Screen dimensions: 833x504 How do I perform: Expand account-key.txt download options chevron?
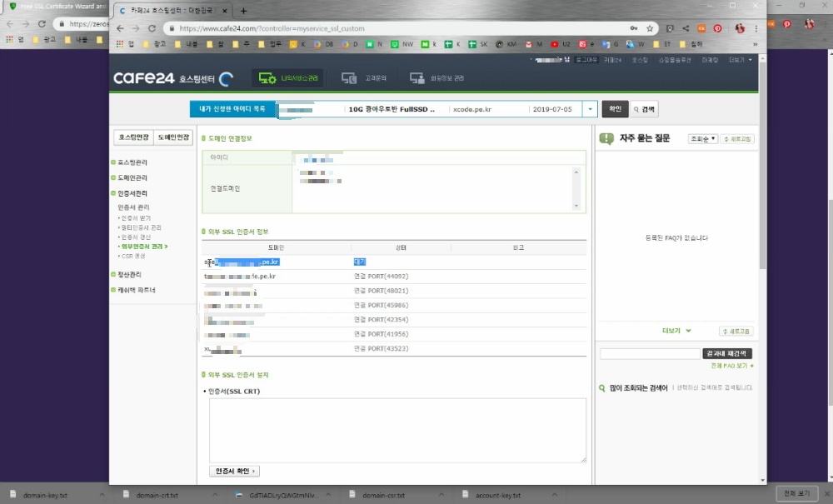[554, 495]
